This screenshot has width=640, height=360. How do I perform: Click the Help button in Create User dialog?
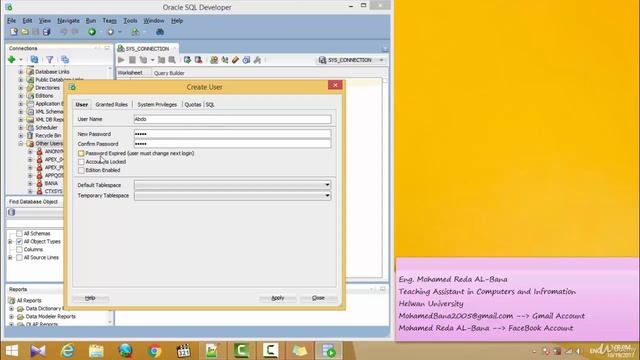click(90, 298)
